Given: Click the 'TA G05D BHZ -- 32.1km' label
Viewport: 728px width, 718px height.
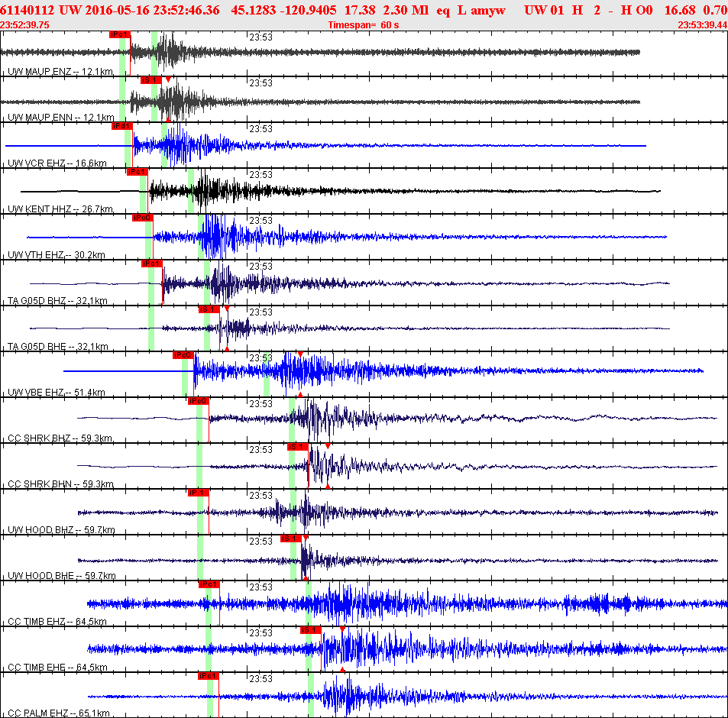Looking at the screenshot, I should [x=57, y=301].
